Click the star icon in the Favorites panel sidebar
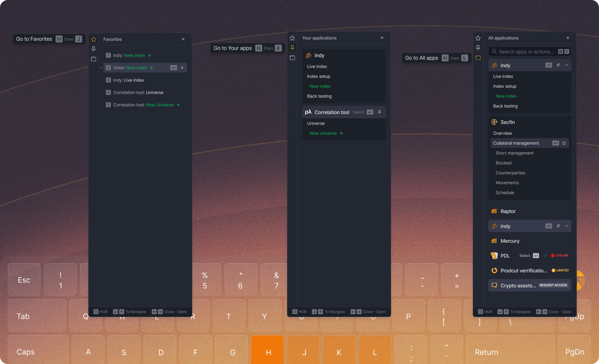 coord(94,39)
